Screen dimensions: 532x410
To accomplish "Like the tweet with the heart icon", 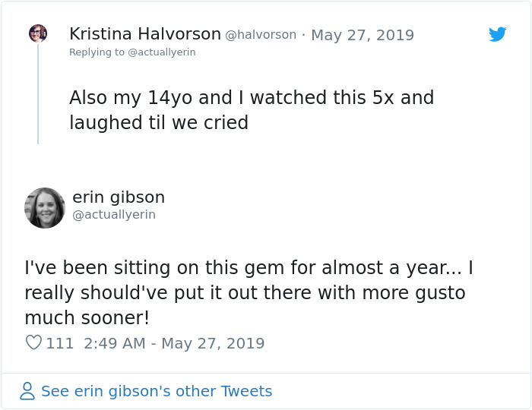I will pos(33,343).
